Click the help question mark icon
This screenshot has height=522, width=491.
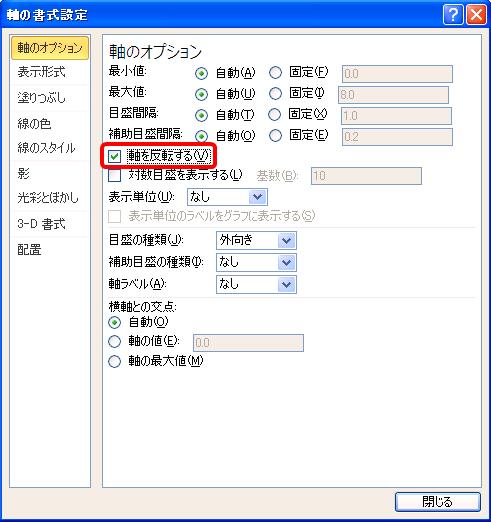pyautogui.click(x=453, y=15)
